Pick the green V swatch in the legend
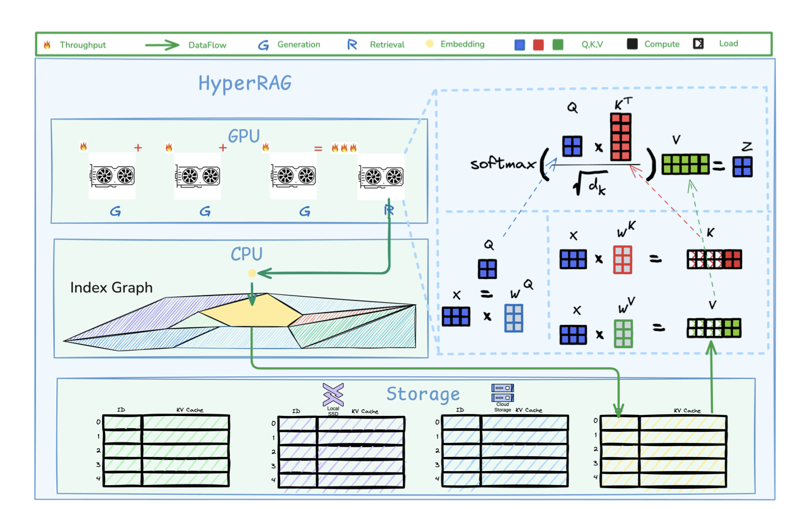This screenshot has width=812, height=509. (557, 45)
